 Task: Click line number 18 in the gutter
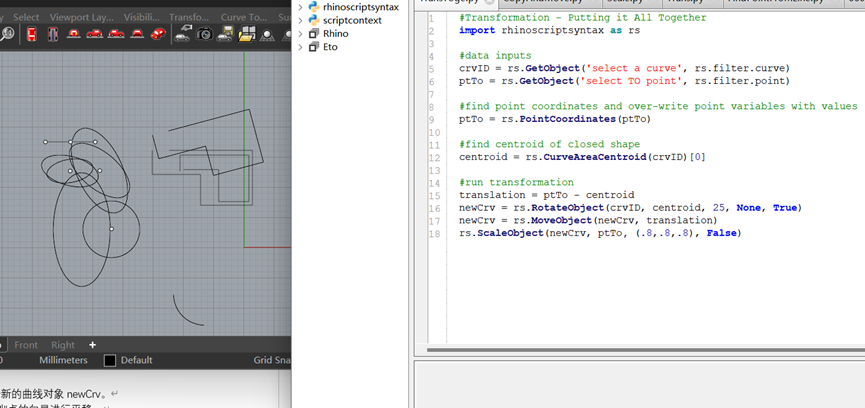[x=434, y=233]
